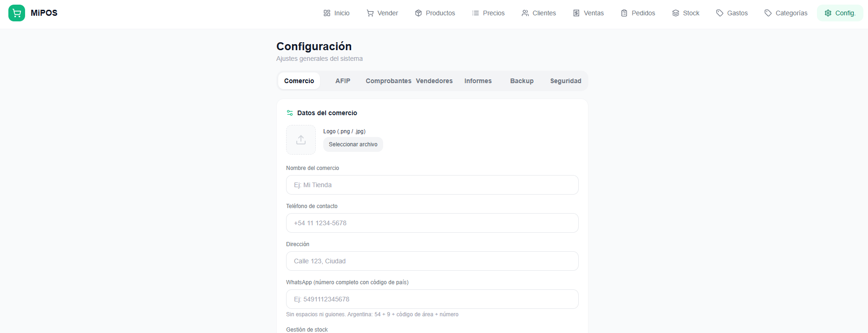
Task: Go to Pedidos
Action: [638, 13]
